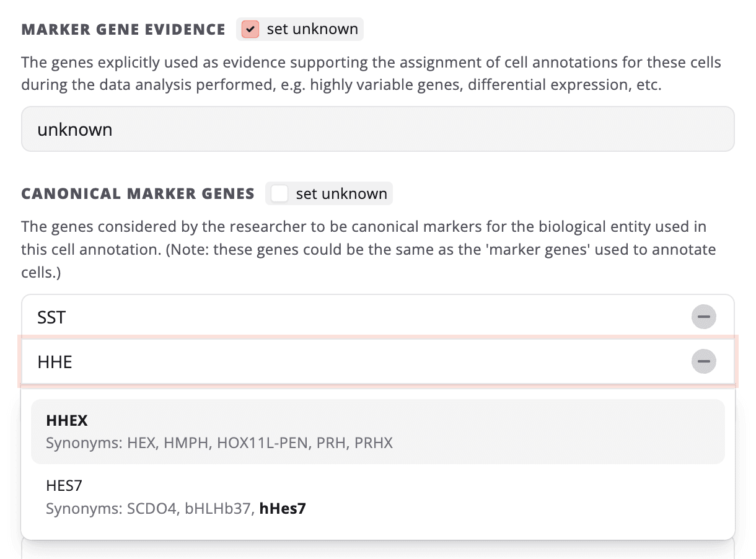This screenshot has height=559, width=756.
Task: Click the minus symbol in the highlighted row
Action: [x=703, y=361]
